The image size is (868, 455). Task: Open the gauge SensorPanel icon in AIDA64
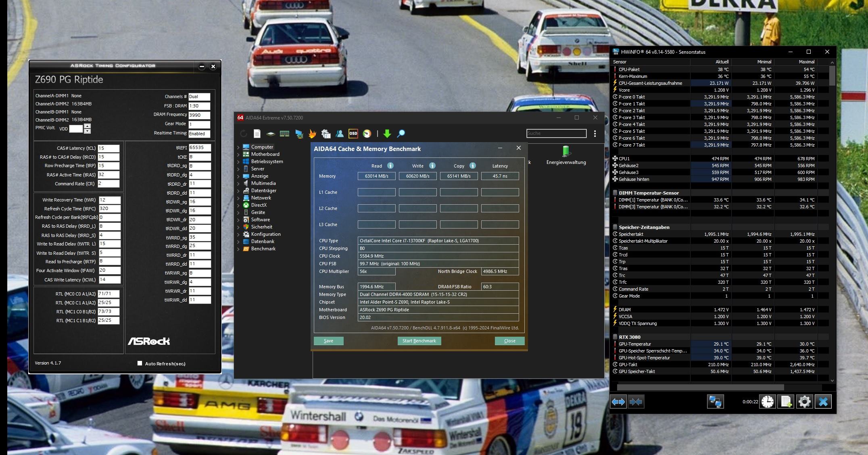(367, 134)
